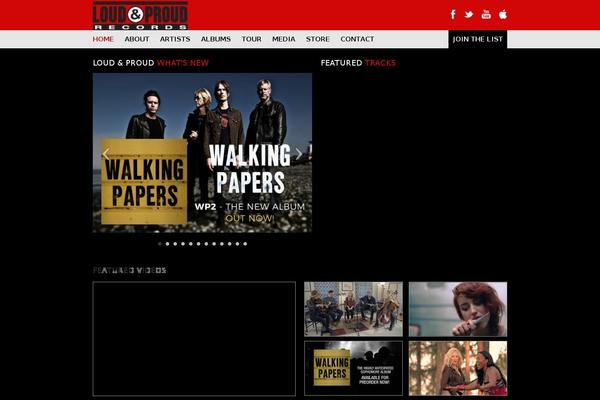Open the Twitter profile icon
The image size is (600, 400).
click(469, 15)
